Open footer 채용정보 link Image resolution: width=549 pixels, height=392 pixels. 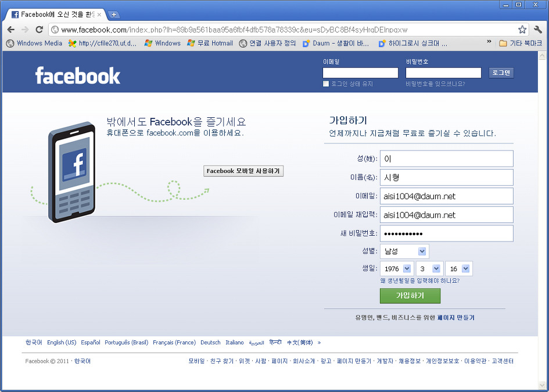pyautogui.click(x=410, y=361)
